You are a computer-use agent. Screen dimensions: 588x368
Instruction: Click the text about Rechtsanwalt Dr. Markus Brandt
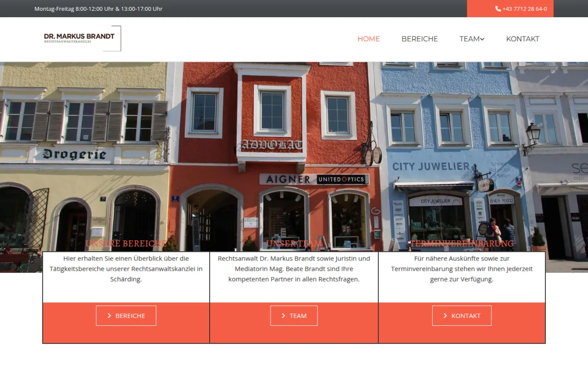click(x=294, y=269)
